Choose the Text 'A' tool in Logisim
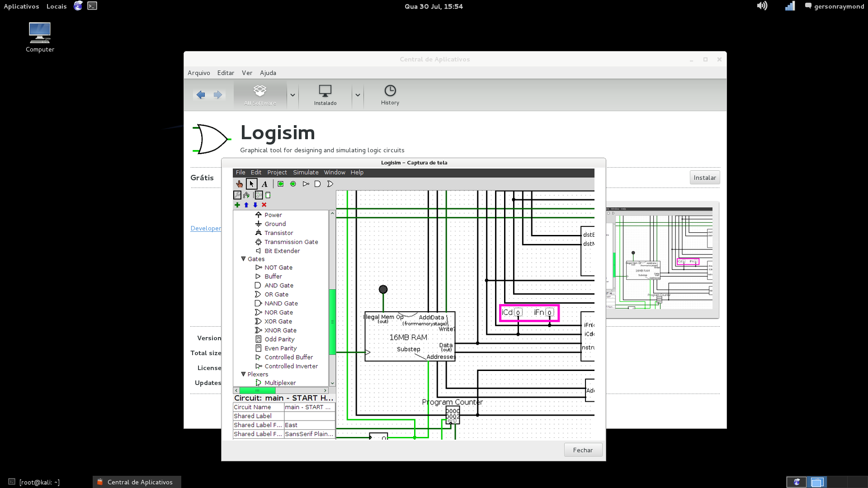This screenshot has height=488, width=868. 264,184
